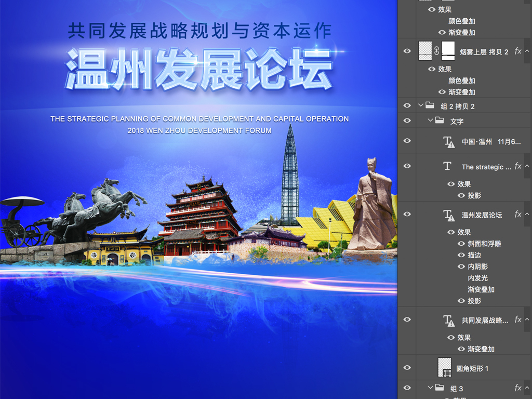Collapse effects list of 温州发展论坛 layer
This screenshot has height=399, width=532.
point(527,215)
